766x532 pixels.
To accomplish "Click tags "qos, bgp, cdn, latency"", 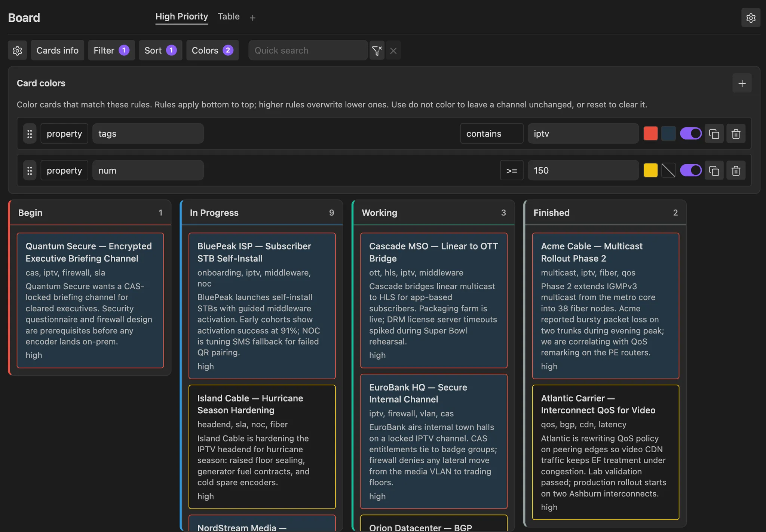I will click(583, 425).
